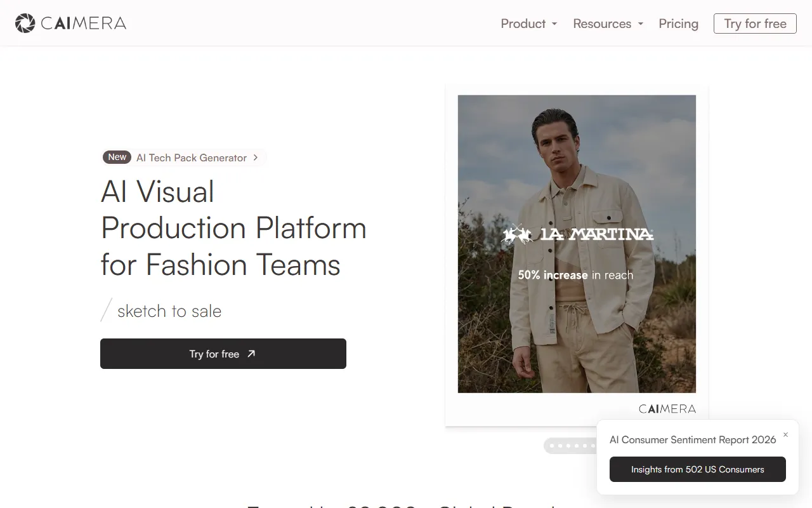
Task: Open the AI Tech Pack Generator link
Action: click(x=192, y=157)
